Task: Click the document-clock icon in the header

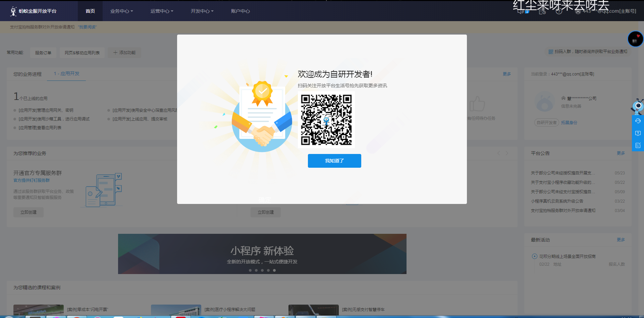Action: 542,11
